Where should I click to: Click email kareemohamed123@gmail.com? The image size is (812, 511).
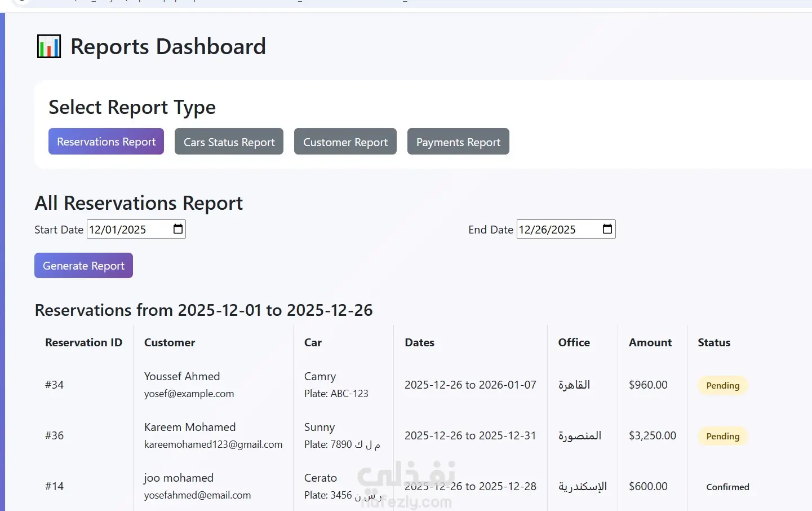tap(213, 444)
